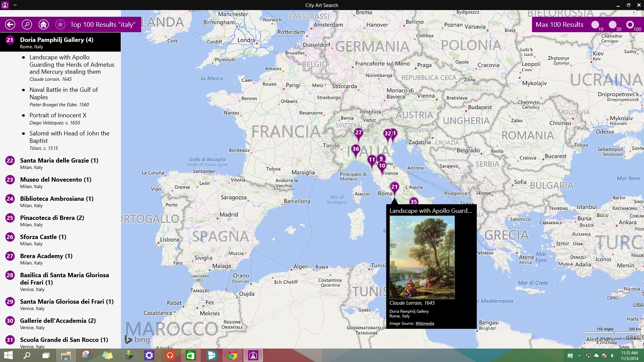Click map pin number 35
The image size is (644, 362).
coord(414,201)
